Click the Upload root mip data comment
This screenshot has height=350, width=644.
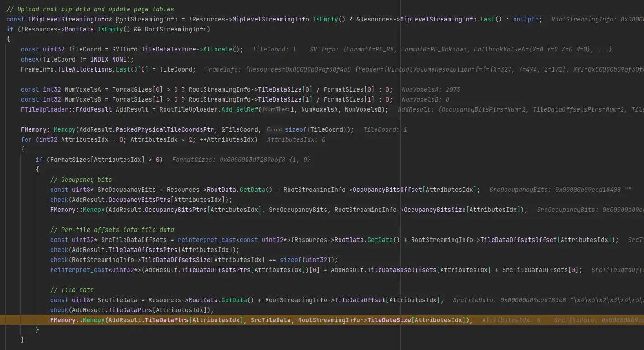coord(90,9)
